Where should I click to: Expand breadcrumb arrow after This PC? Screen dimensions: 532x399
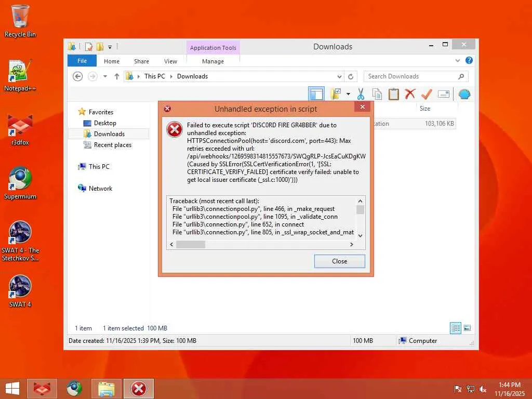[171, 77]
